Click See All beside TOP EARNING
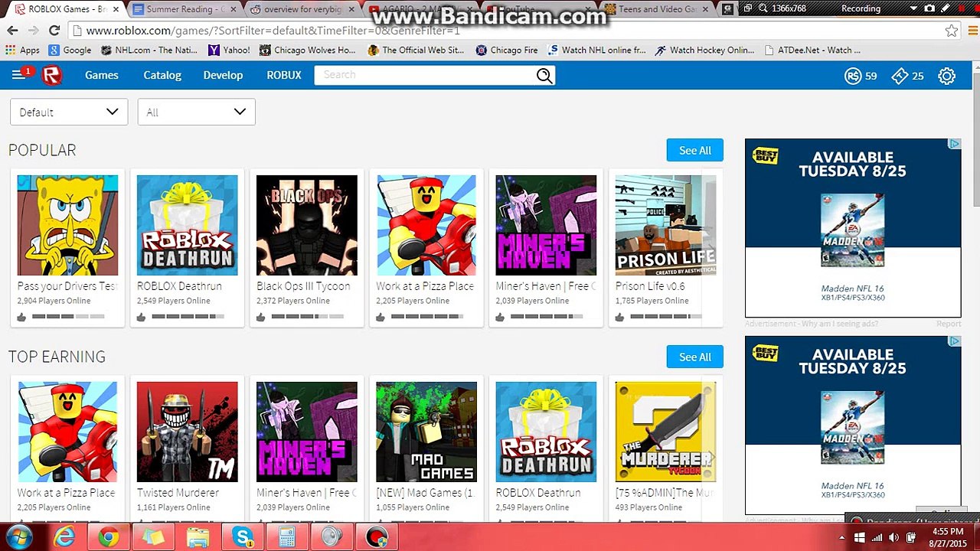This screenshot has height=551, width=980. (695, 357)
